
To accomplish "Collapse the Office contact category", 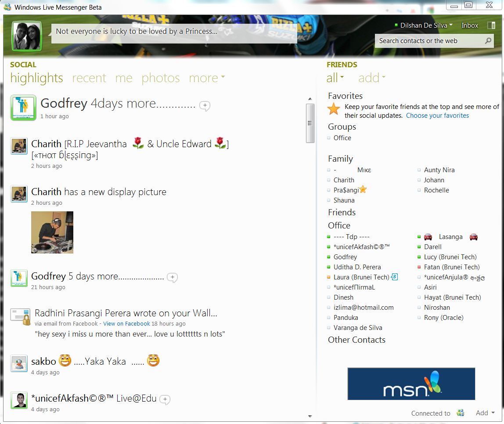I will (x=339, y=225).
